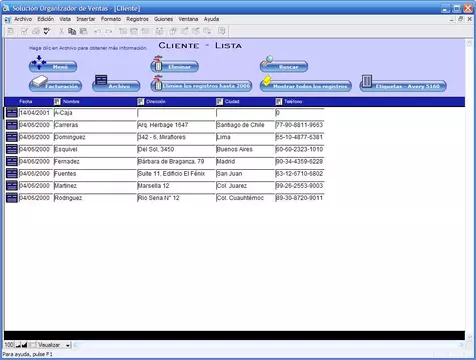The image size is (476, 360).
Task: Sort by the Dirección column icon
Action: [141, 101]
